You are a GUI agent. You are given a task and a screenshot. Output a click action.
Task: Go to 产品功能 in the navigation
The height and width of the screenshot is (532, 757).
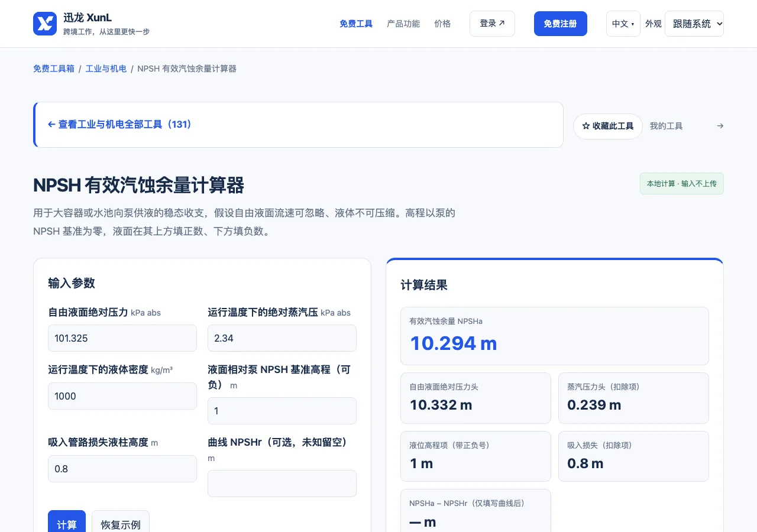(x=403, y=24)
